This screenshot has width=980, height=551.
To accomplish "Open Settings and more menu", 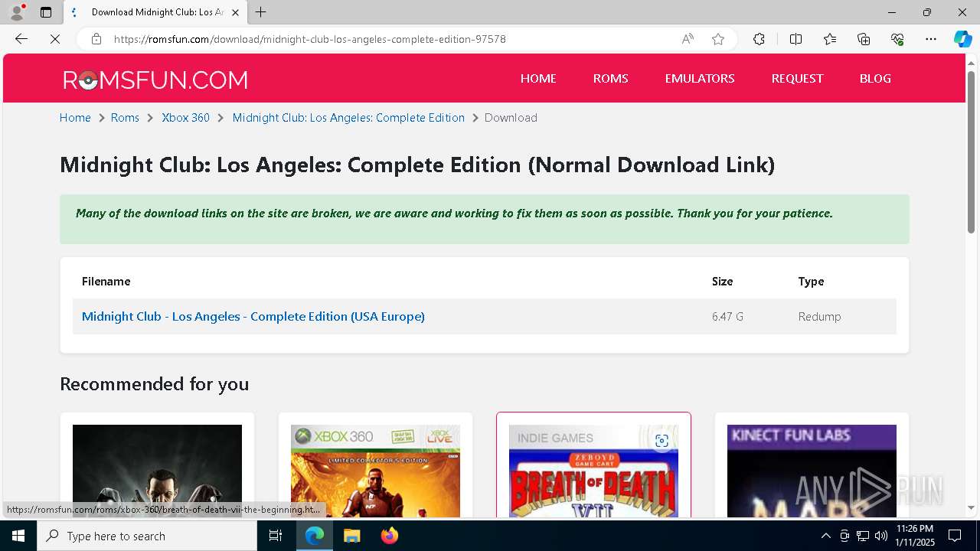I will point(931,39).
